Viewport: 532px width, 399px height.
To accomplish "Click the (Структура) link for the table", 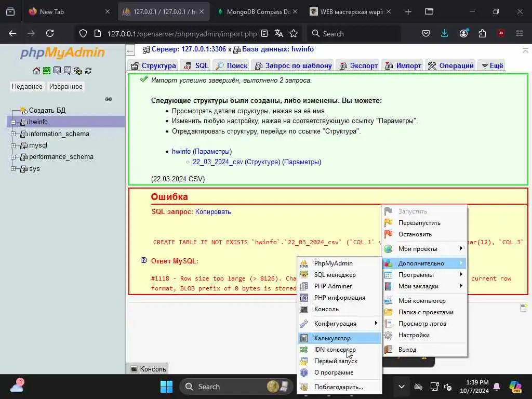I will [x=262, y=162].
